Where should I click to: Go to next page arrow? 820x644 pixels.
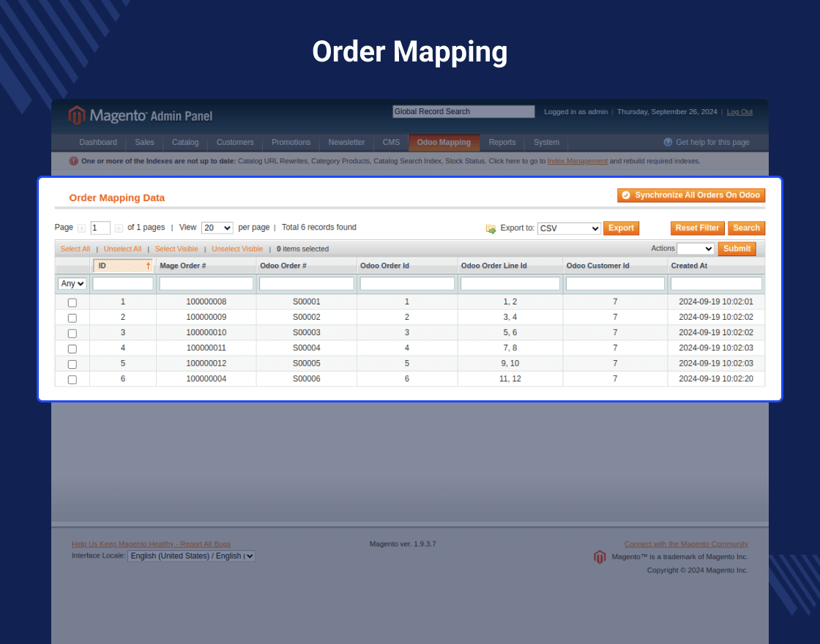[119, 228]
